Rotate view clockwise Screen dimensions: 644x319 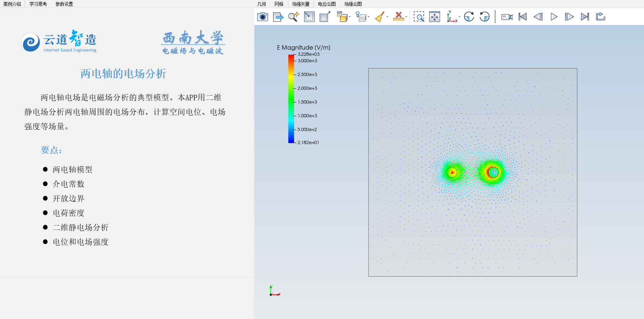(469, 17)
